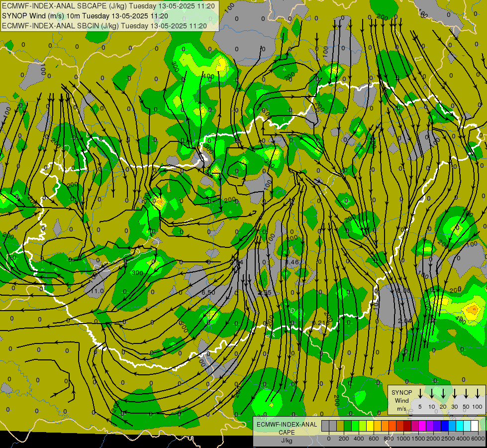This screenshot has height=448, width=487.
Task: Choose the red swatch left of 1000 tick
Action: [400, 426]
